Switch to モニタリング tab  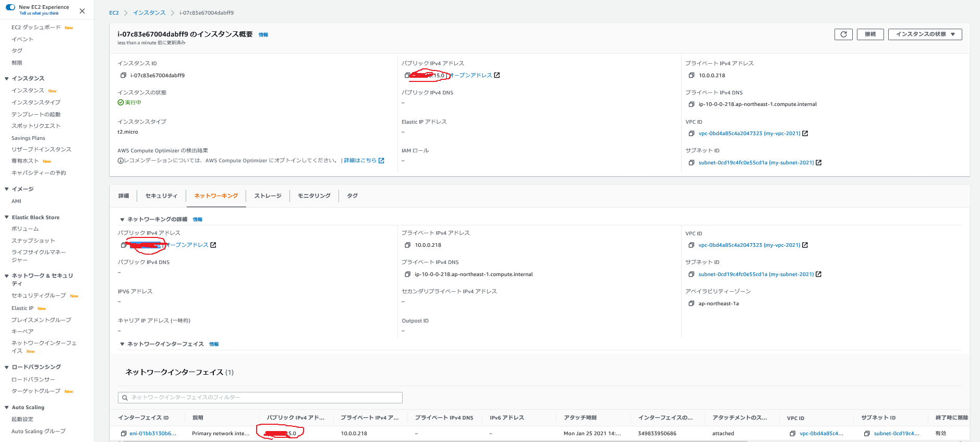tap(314, 196)
